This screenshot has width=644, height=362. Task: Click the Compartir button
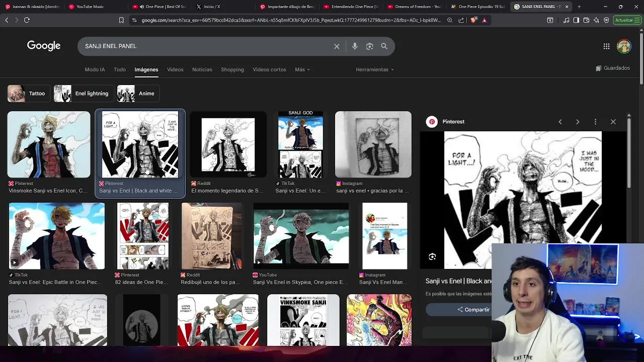coord(473,310)
